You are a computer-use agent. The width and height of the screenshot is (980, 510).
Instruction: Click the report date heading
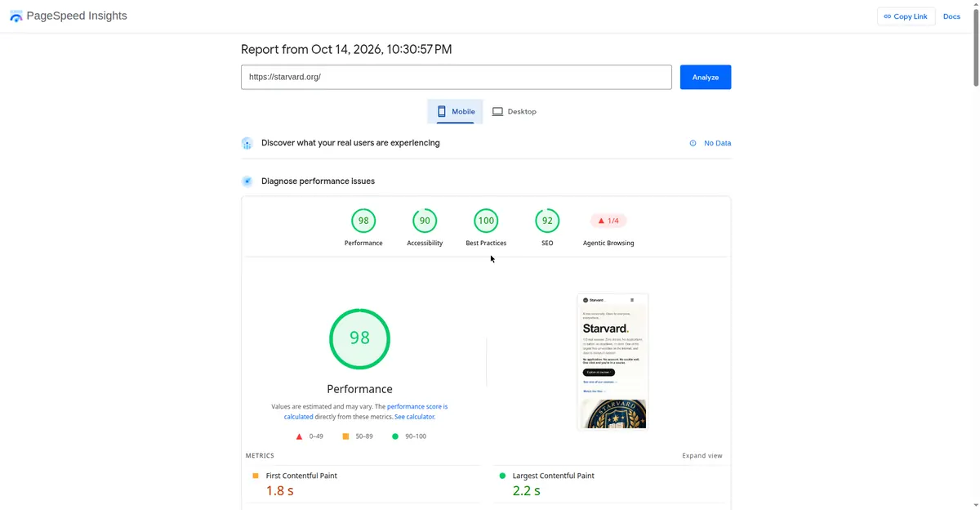click(x=346, y=50)
